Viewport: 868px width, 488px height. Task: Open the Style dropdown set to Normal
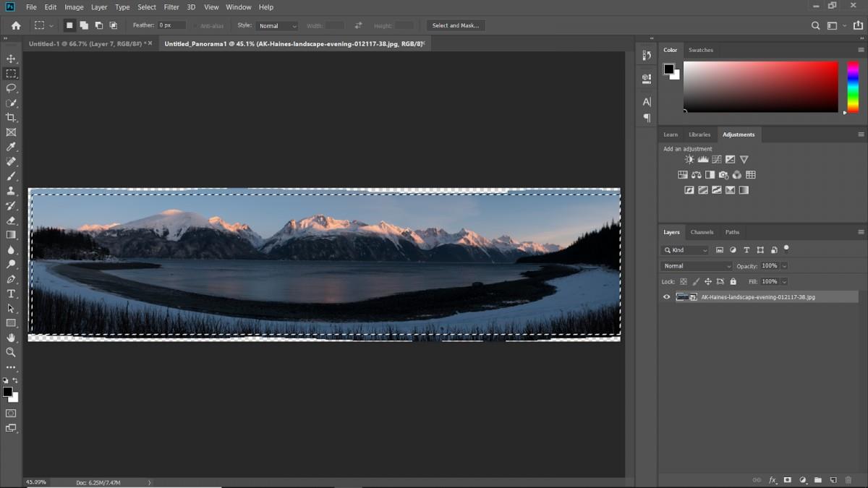coord(277,26)
